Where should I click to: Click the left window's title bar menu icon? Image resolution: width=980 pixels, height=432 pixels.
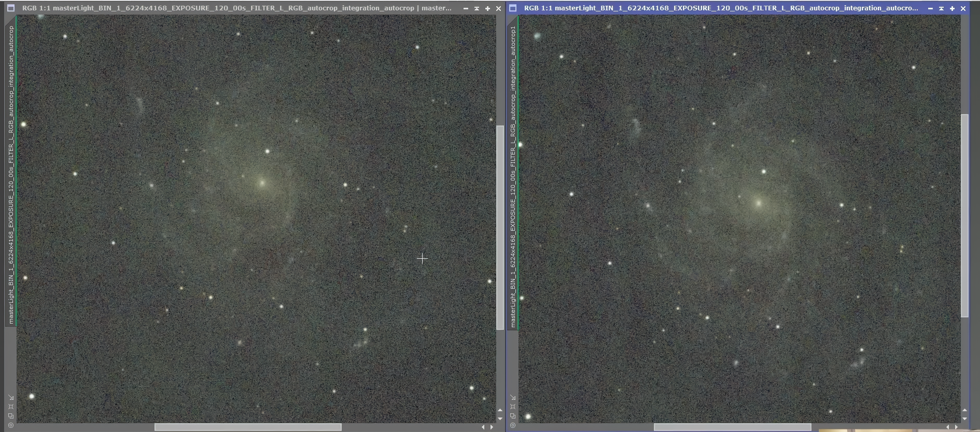11,8
